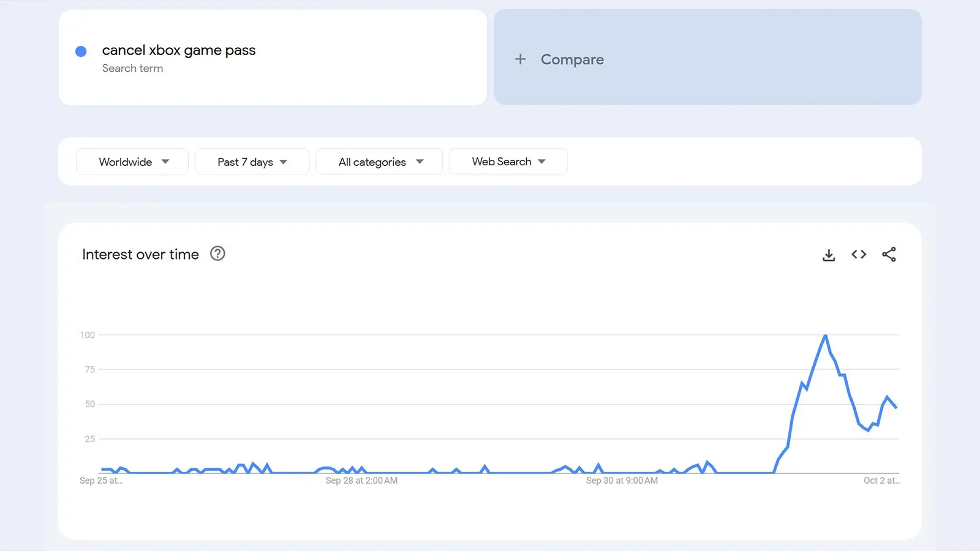The width and height of the screenshot is (980, 551).
Task: Open the Worldwide location selector
Action: 125,162
